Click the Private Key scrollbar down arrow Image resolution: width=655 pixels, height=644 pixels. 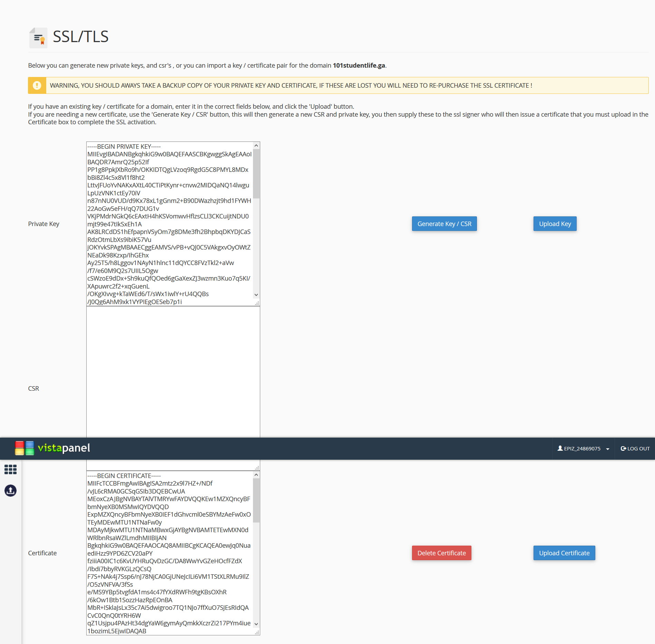click(x=256, y=295)
